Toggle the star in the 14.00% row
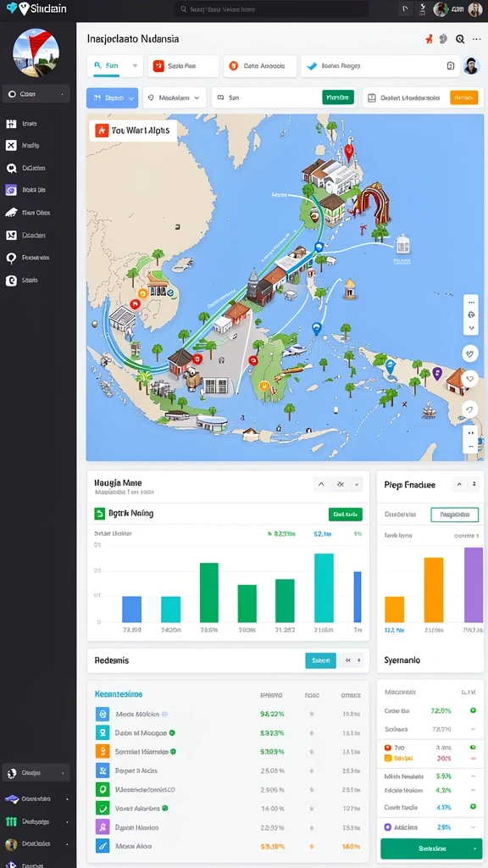 point(312,808)
